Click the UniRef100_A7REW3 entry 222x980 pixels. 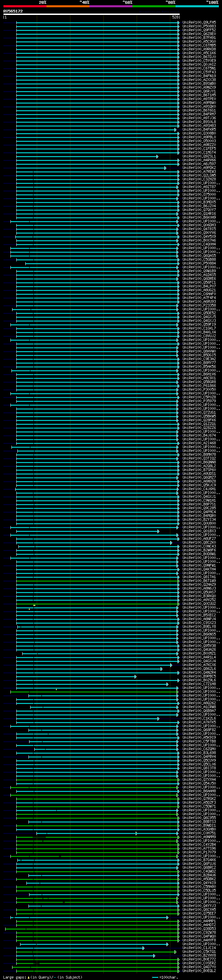(199, 172)
